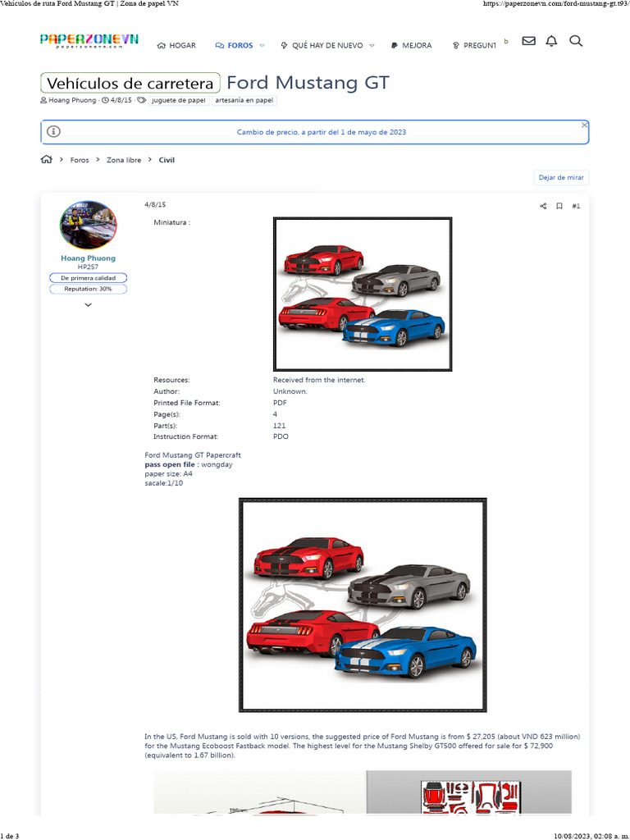This screenshot has width=630, height=840.
Task: Open the 'Cambio de precio' notice link
Action: tap(322, 132)
